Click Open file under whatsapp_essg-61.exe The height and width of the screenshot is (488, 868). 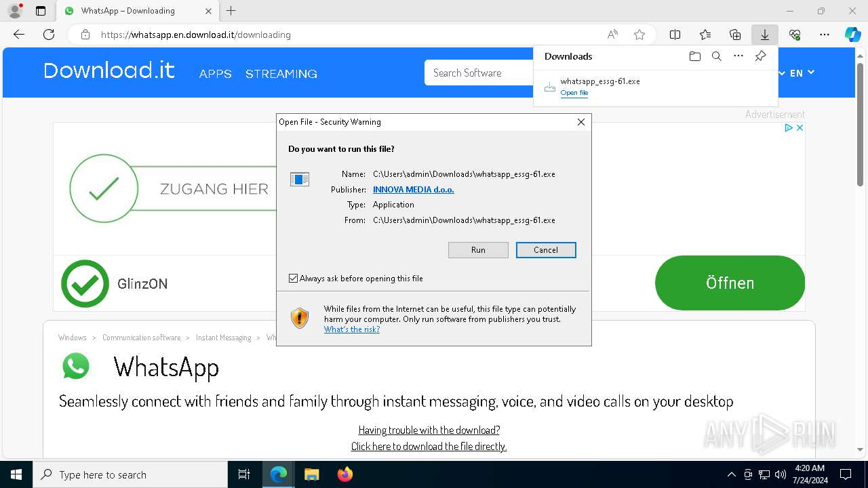[574, 93]
